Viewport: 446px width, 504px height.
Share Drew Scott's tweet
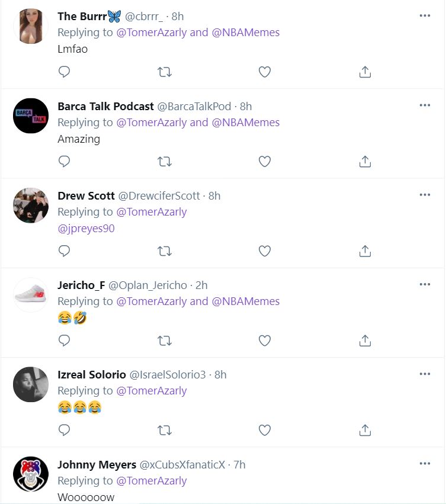pyautogui.click(x=365, y=251)
